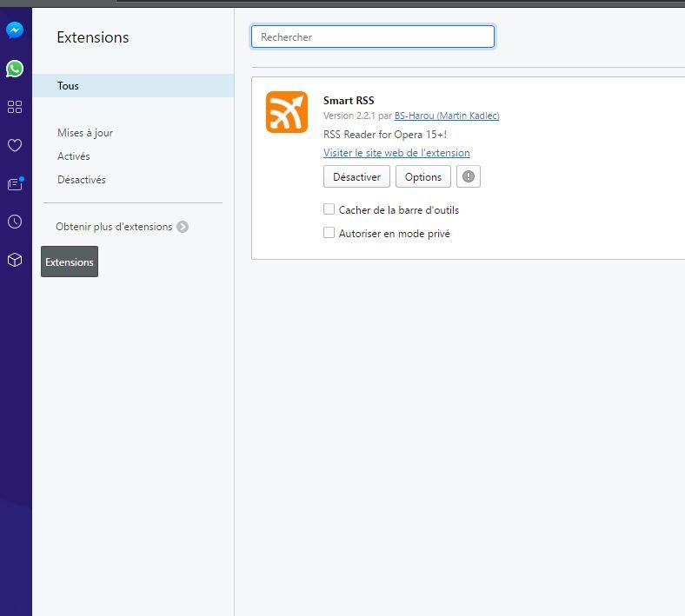Click the Extensions page heading

93,37
